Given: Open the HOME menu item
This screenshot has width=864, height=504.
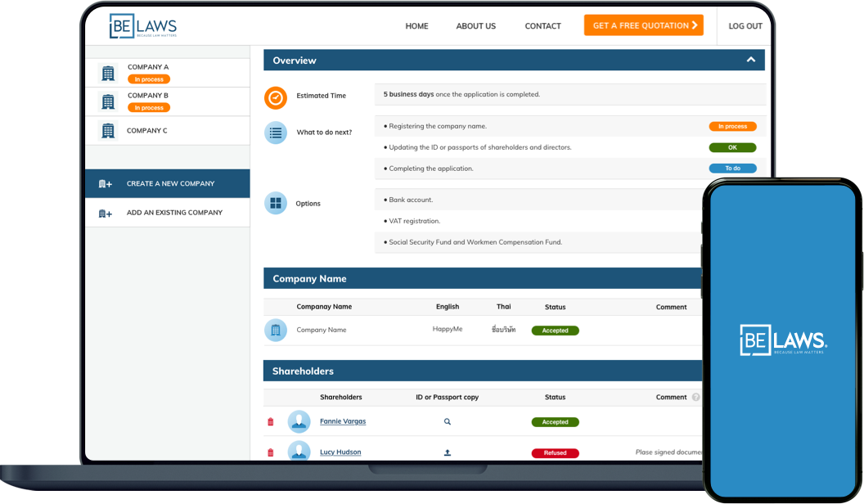Looking at the screenshot, I should (416, 26).
